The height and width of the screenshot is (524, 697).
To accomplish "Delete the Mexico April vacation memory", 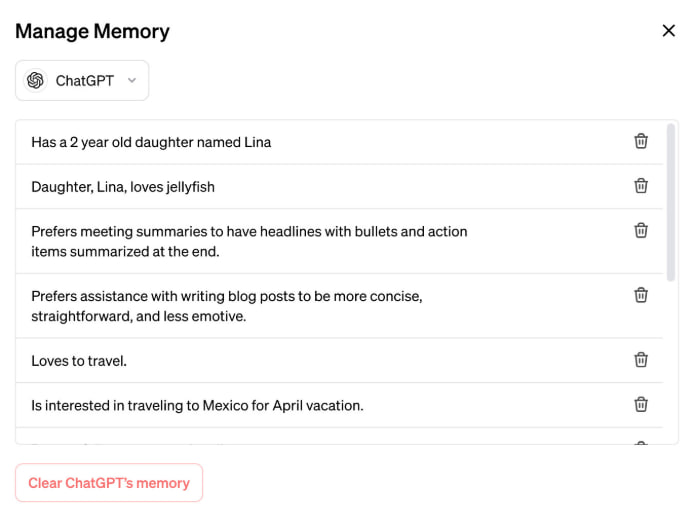I will 641,404.
